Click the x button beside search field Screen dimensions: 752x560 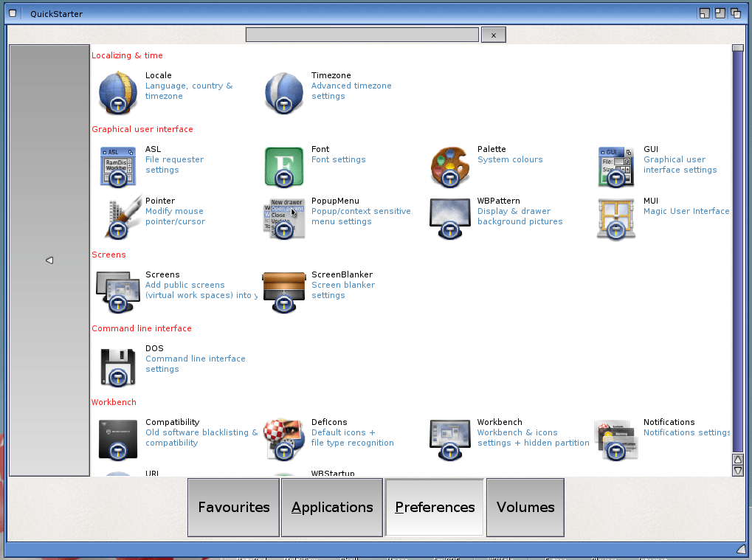tap(493, 35)
